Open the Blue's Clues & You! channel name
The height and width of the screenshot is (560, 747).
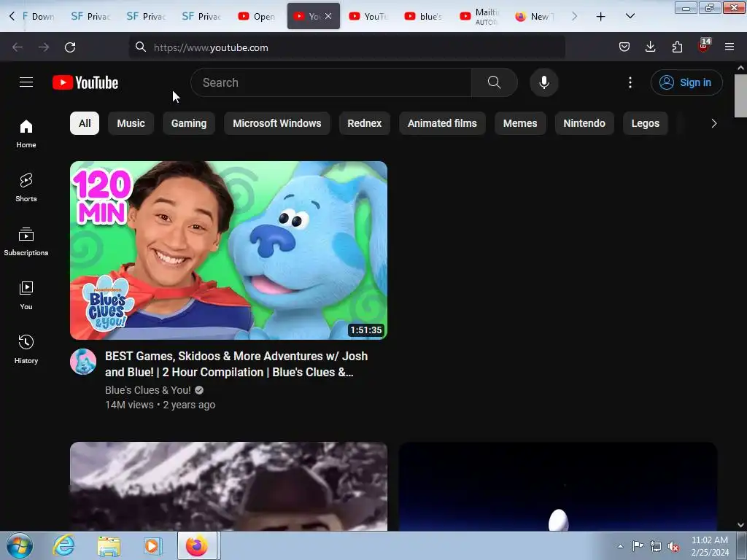point(147,390)
